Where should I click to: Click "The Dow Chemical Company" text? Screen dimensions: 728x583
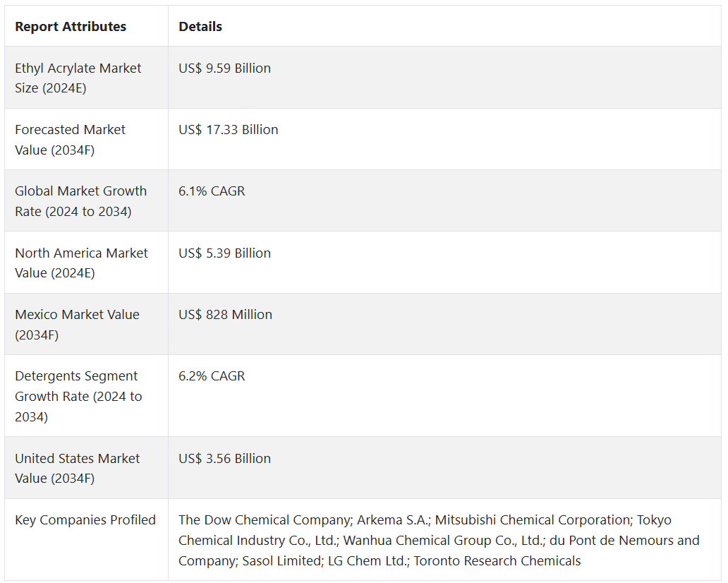click(x=265, y=520)
